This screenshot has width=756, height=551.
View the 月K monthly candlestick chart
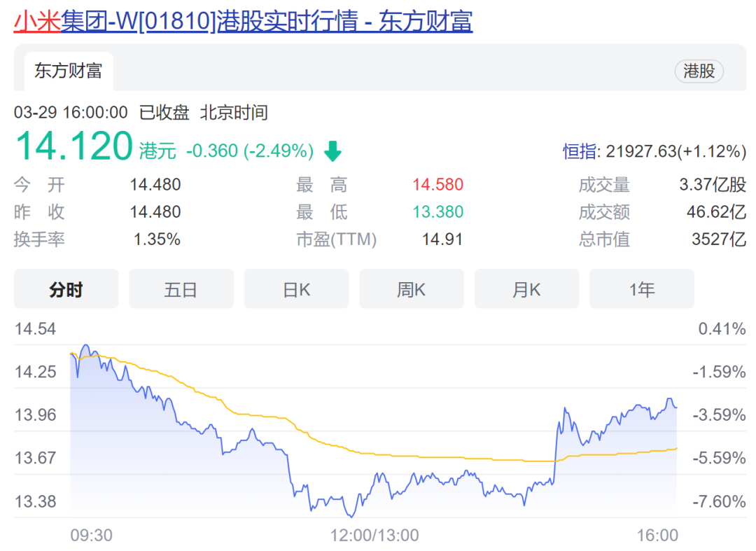pyautogui.click(x=526, y=289)
